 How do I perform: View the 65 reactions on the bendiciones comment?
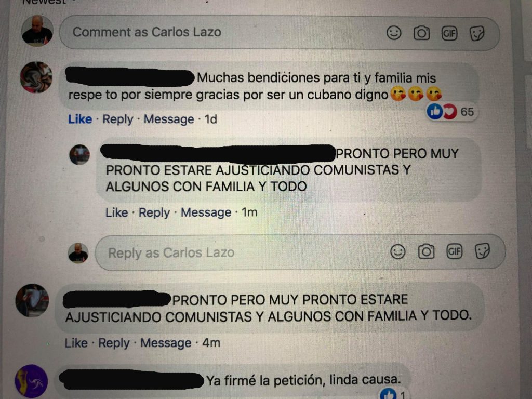point(452,111)
